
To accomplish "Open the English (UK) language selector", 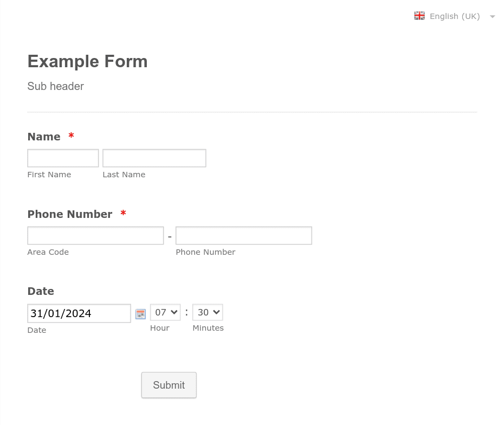I will 455,16.
